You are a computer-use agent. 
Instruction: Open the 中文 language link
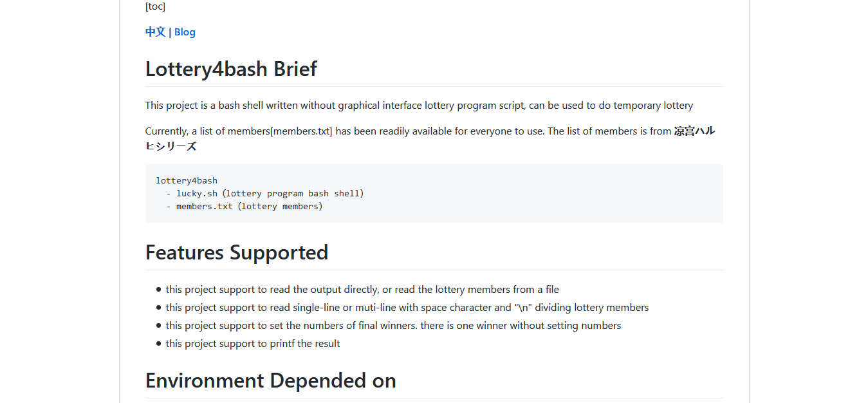155,32
